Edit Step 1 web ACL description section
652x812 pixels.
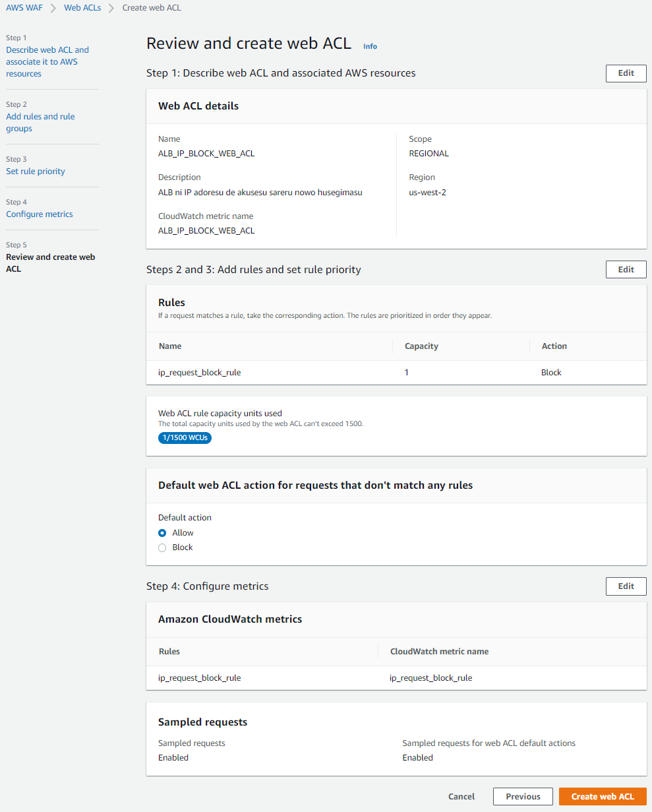[x=626, y=73]
